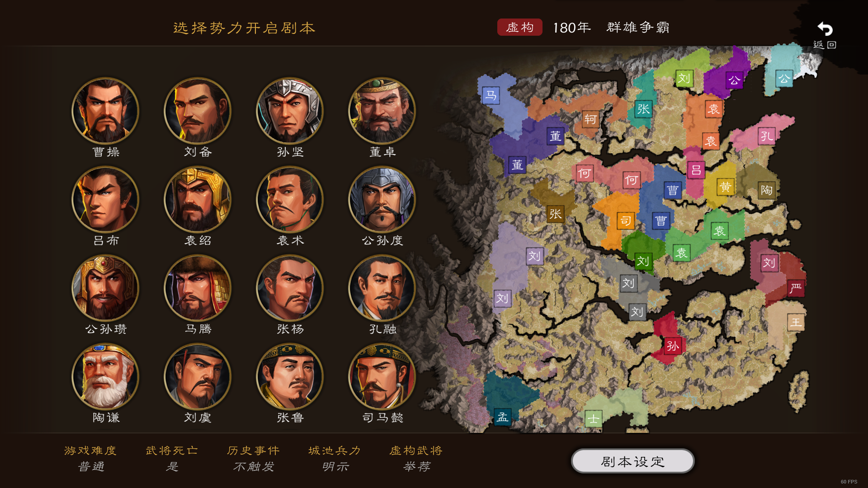The height and width of the screenshot is (488, 868).
Task: Pick the 孙坚 helmeted portrait
Action: tap(290, 111)
